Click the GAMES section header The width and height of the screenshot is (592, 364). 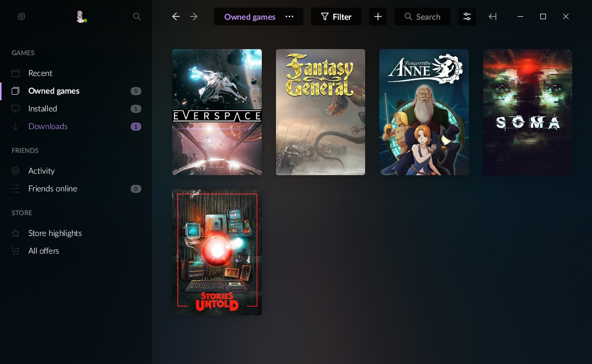(x=23, y=53)
